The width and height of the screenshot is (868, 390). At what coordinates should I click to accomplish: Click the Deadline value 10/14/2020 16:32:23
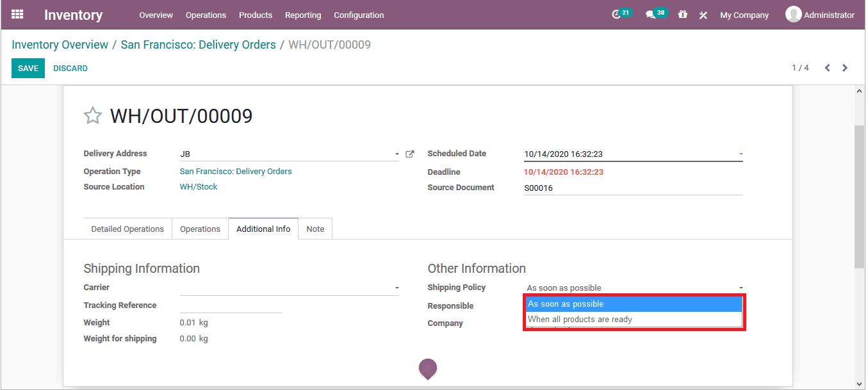pos(564,172)
